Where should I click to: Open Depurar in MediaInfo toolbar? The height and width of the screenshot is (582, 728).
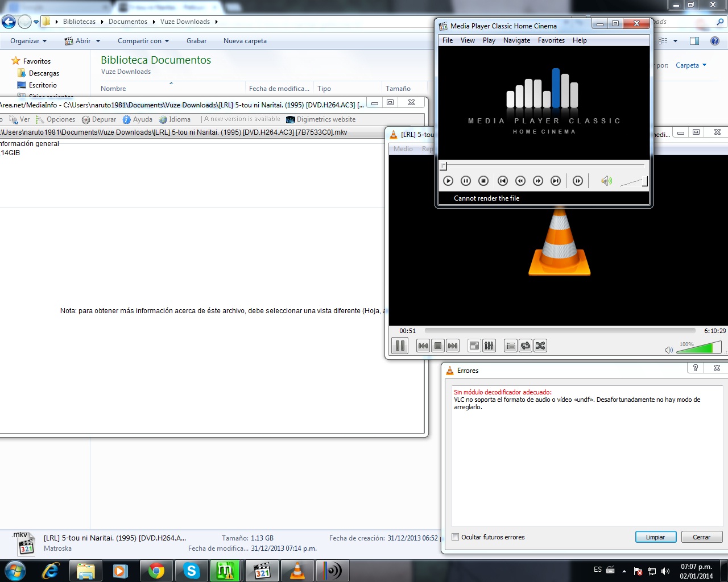(99, 119)
